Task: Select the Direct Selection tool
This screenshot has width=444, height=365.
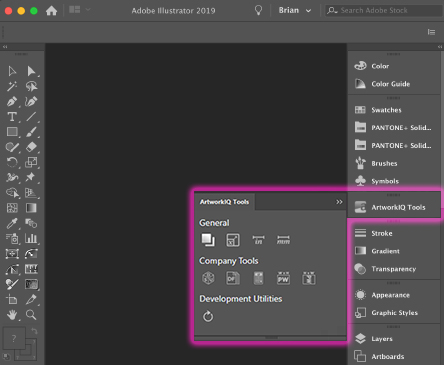Action: 31,71
